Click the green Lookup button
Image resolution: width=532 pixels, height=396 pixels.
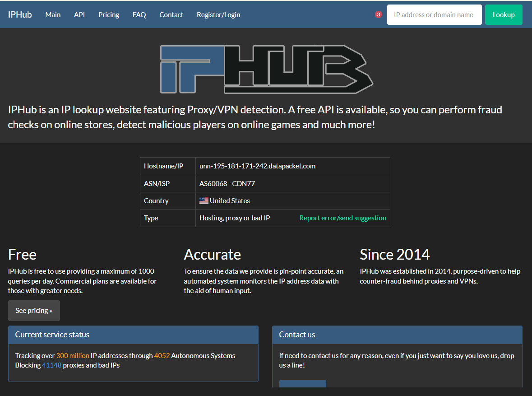click(504, 14)
